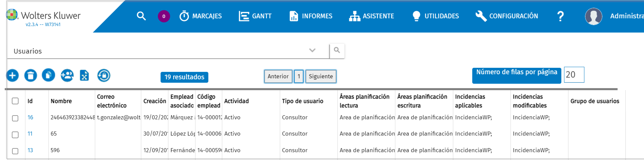Click the Wolters Kluwer logo
The height and width of the screenshot is (160, 644).
[43, 15]
